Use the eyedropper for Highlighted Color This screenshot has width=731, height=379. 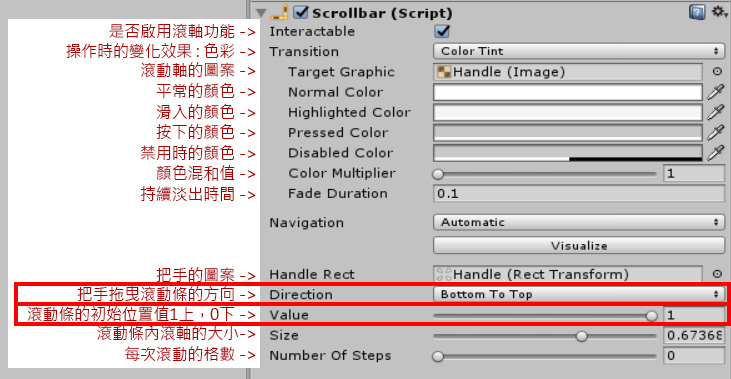pyautogui.click(x=716, y=112)
